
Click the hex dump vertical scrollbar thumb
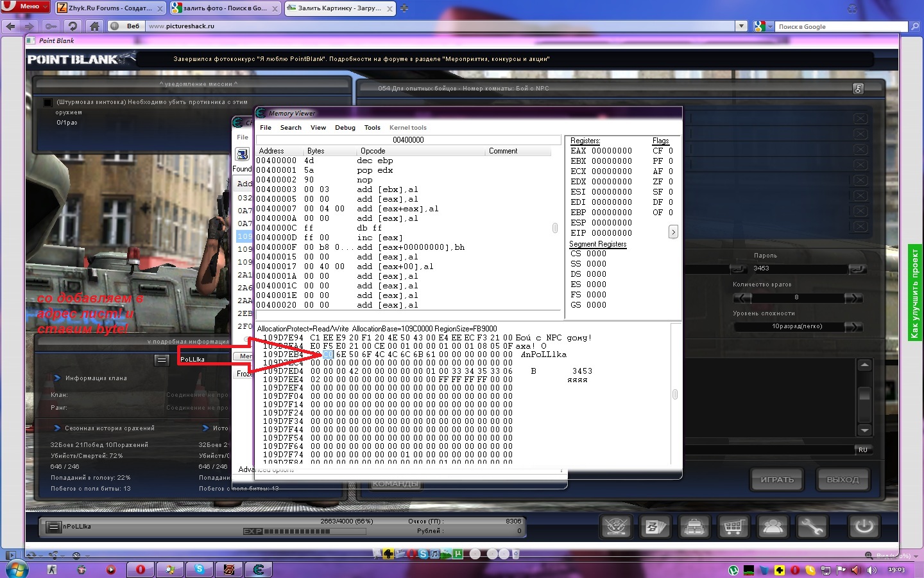[675, 394]
